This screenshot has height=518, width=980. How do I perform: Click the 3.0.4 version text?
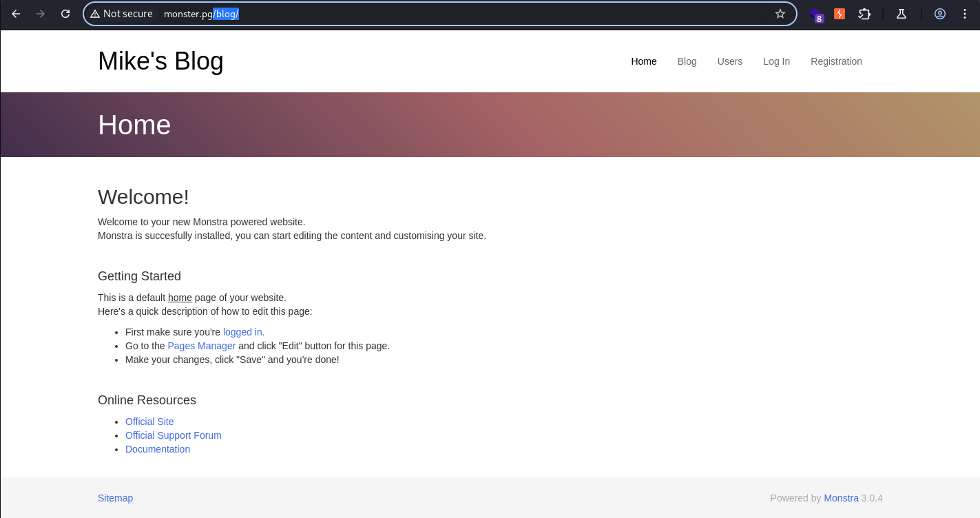[x=872, y=498]
